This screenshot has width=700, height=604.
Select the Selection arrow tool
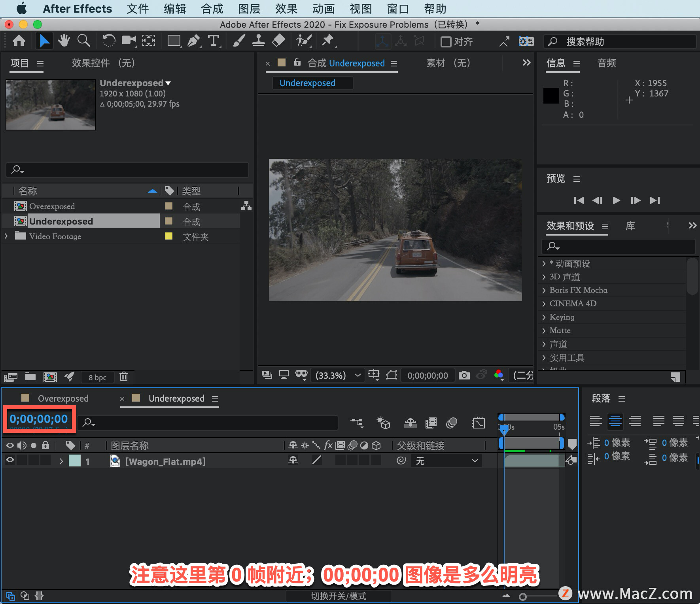coord(44,41)
